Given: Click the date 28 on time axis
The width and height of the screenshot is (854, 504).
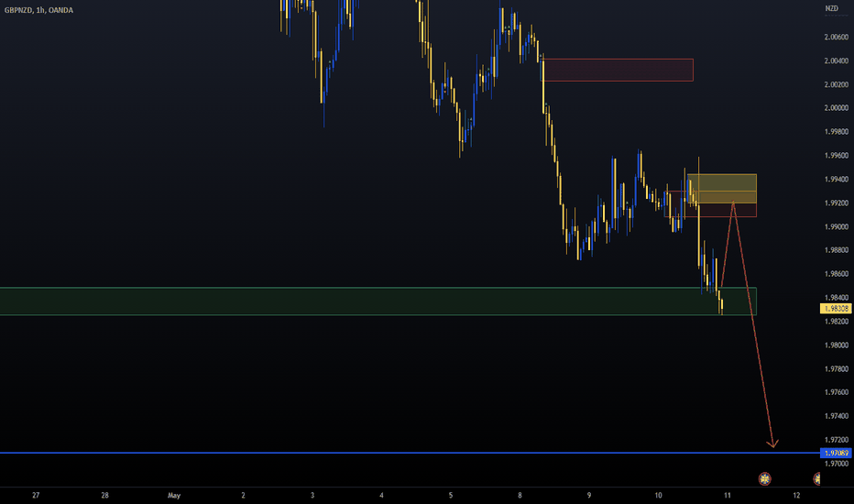Looking at the screenshot, I should coord(104,495).
